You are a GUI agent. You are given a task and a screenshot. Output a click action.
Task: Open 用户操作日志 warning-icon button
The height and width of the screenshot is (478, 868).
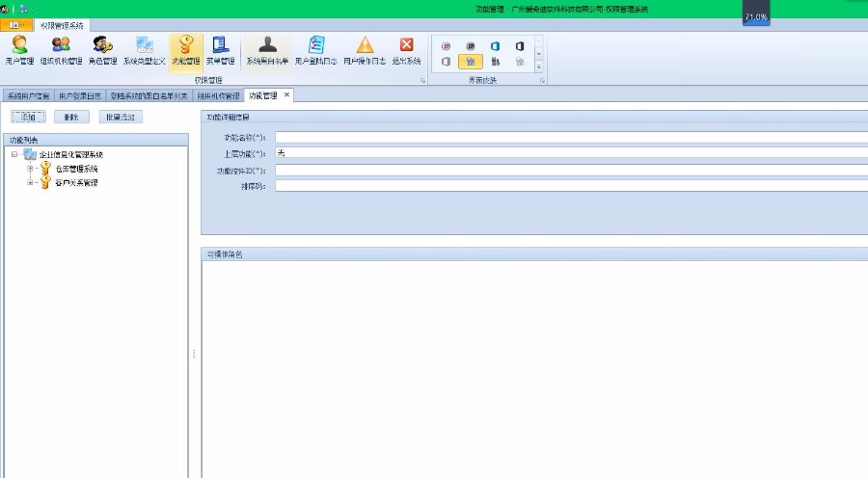(365, 50)
